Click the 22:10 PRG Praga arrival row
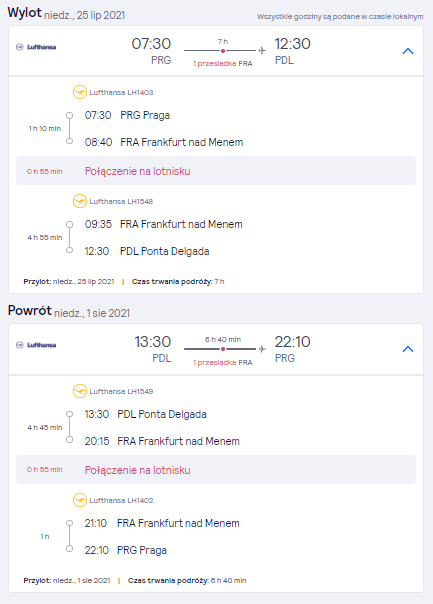The width and height of the screenshot is (433, 604). (x=126, y=550)
